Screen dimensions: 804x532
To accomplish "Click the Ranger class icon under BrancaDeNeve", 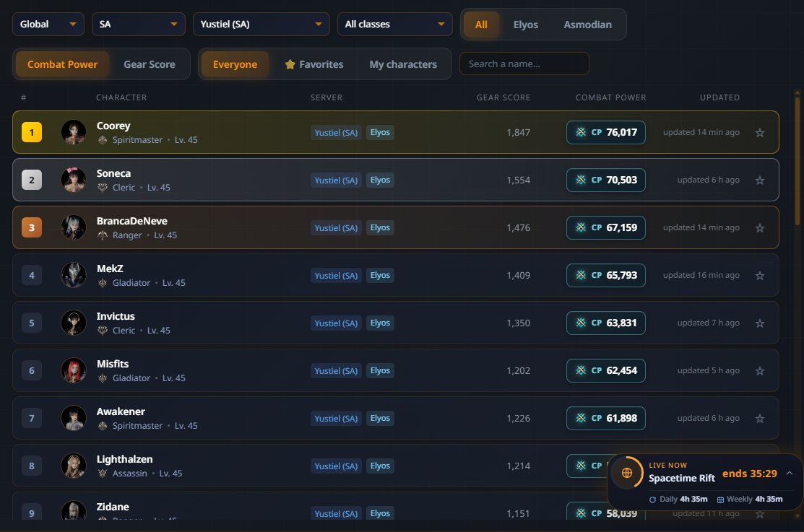I will [x=103, y=235].
